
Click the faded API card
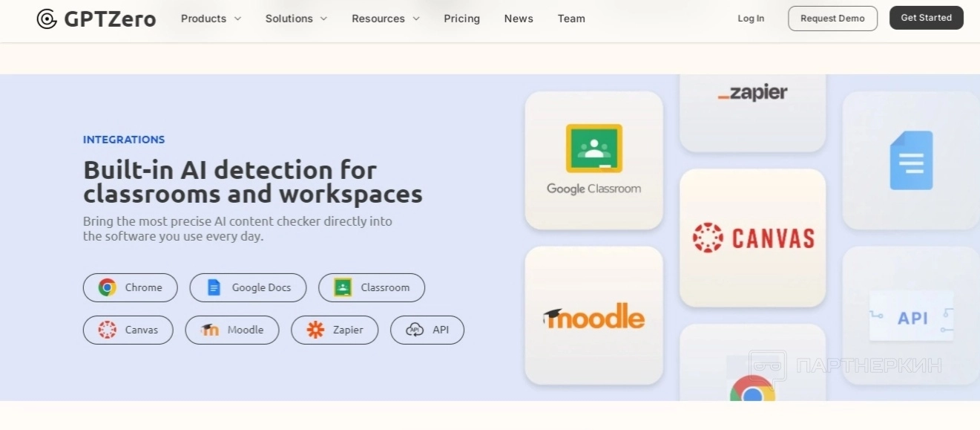pyautogui.click(x=911, y=316)
